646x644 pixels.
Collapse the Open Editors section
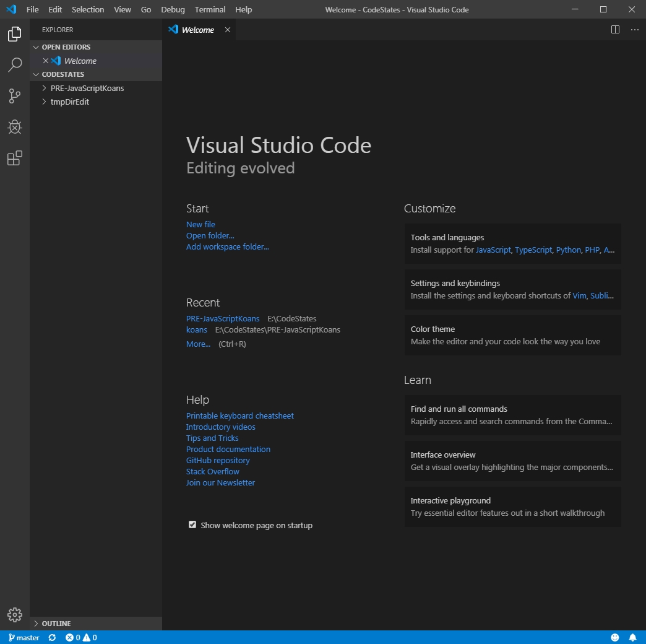96,47
